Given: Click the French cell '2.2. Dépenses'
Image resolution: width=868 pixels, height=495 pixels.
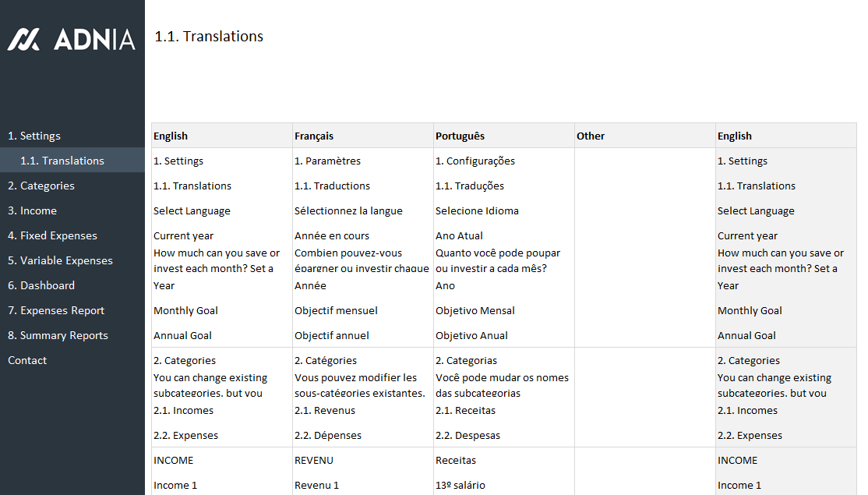Looking at the screenshot, I should tap(328, 435).
